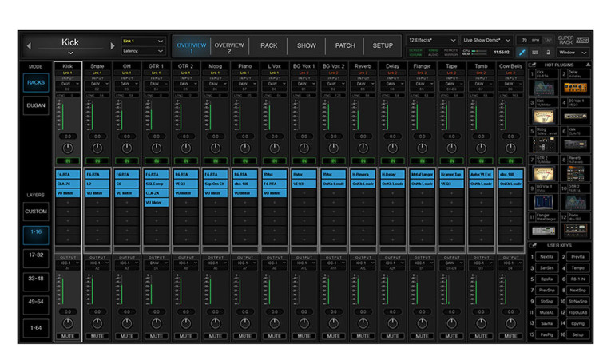Open hot plugin 3 Kick VU Meter thumbnail
Image resolution: width=611 pixels, height=364 pixels.
(x=544, y=117)
